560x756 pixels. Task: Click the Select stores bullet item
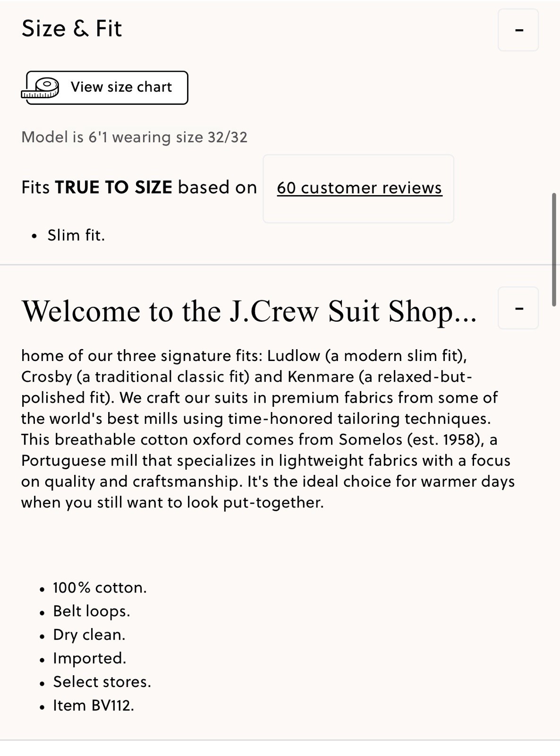tap(102, 682)
